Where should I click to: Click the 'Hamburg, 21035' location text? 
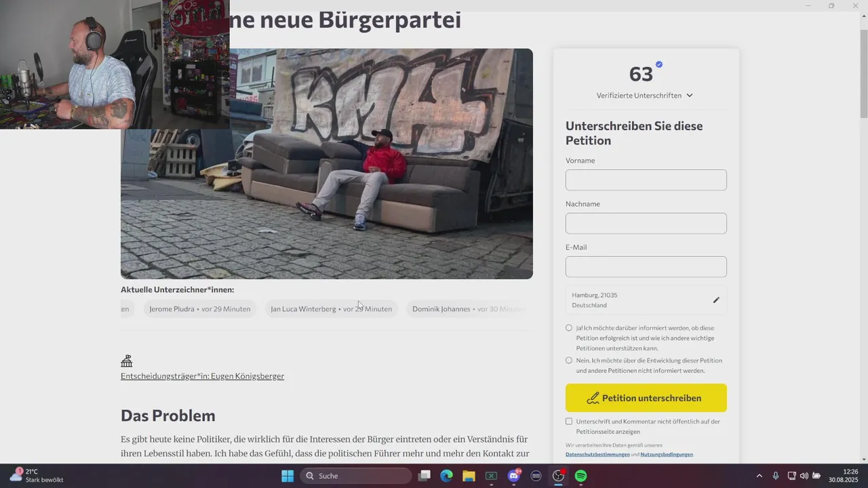pos(594,296)
